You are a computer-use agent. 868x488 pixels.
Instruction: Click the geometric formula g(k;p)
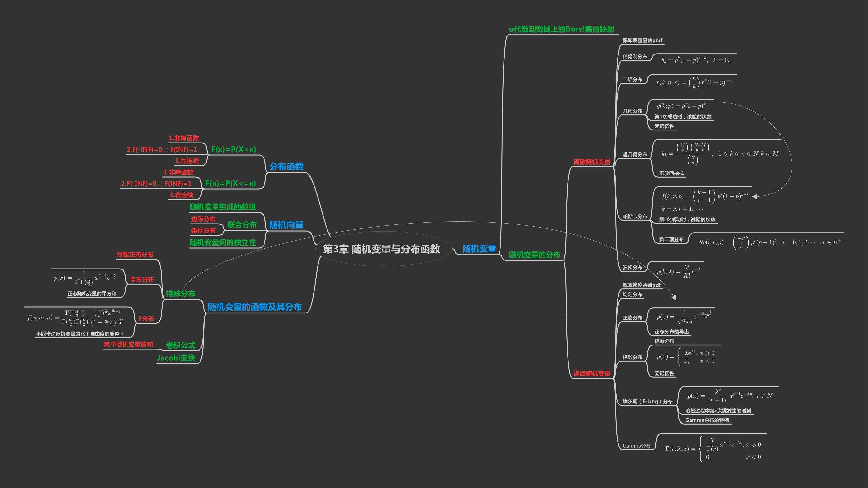tap(684, 106)
